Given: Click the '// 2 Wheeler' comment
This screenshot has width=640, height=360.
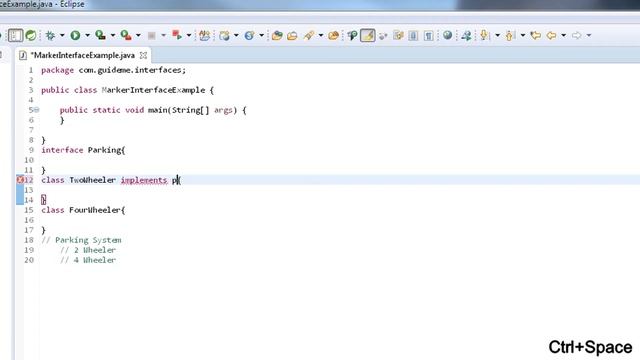Looking at the screenshot, I should click(88, 250).
